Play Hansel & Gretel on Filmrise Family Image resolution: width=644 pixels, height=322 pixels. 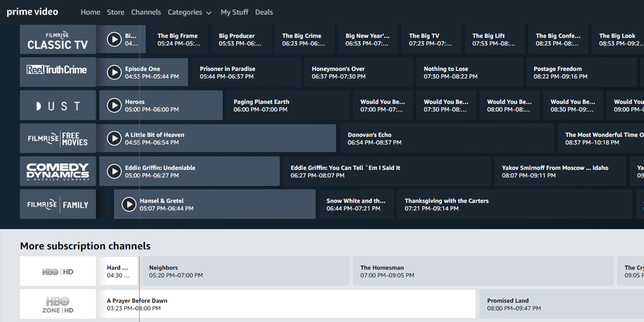[129, 204]
